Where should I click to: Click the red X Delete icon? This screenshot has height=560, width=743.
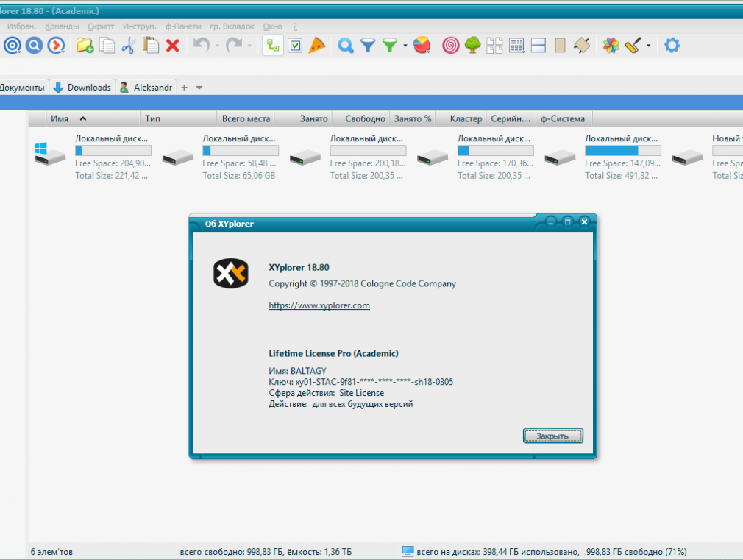pyautogui.click(x=172, y=46)
